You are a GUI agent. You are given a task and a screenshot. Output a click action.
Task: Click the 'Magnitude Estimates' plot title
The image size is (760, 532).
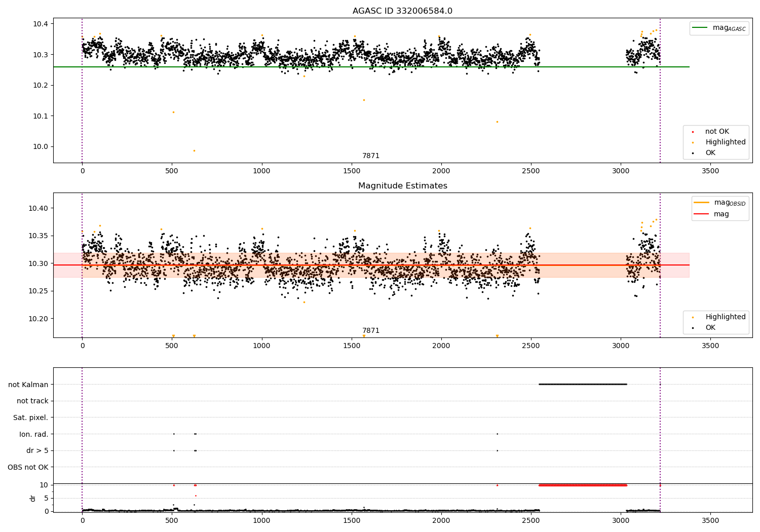click(x=402, y=186)
